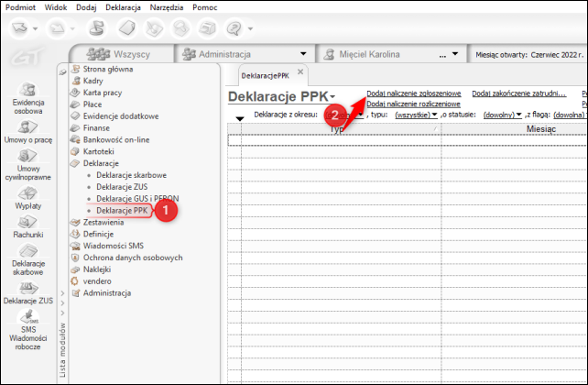Open the Deklaracja menu
The height and width of the screenshot is (385, 588).
coord(123,7)
